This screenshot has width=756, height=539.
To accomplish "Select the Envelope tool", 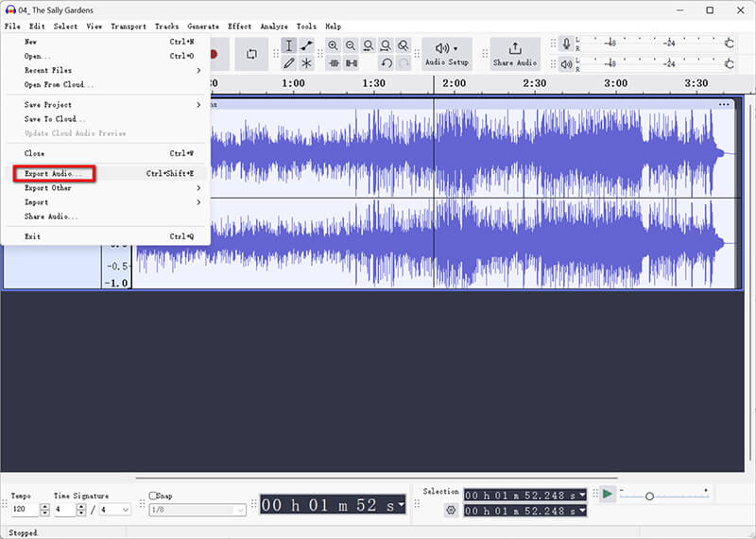I will (x=306, y=45).
